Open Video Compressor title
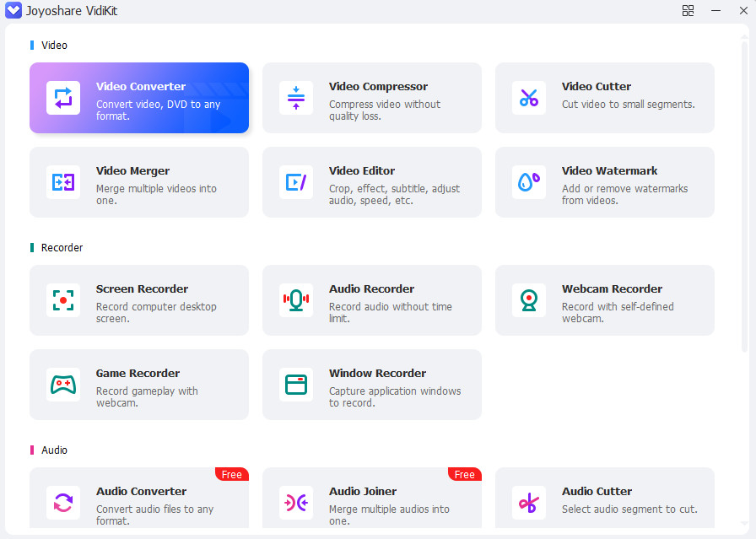The height and width of the screenshot is (539, 756). pos(378,86)
